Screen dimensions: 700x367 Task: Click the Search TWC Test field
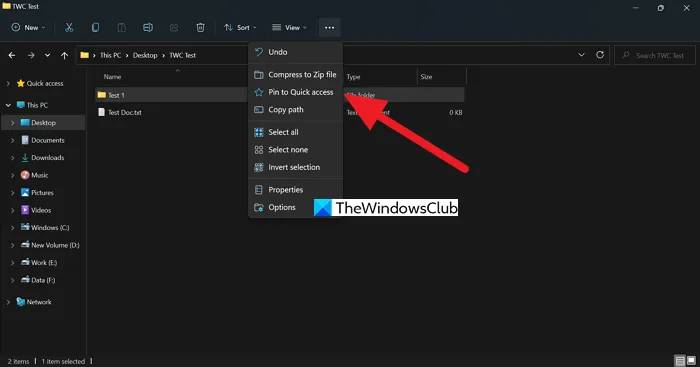pos(655,55)
